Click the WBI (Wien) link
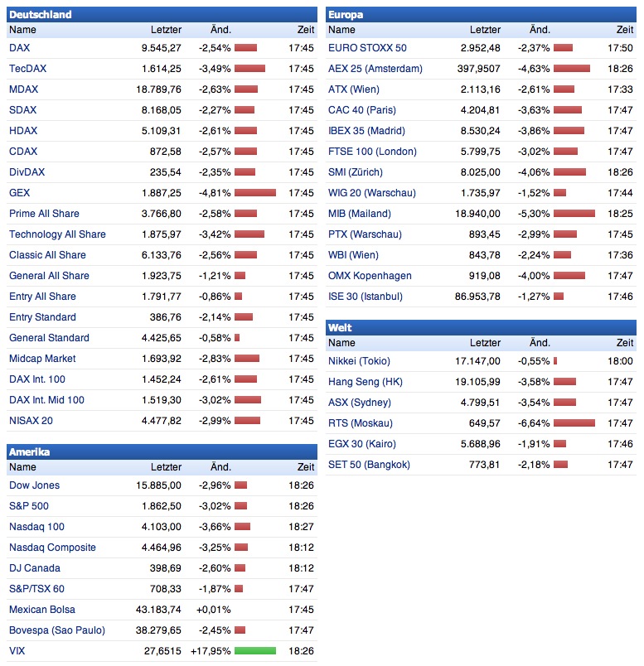The height and width of the screenshot is (666, 644). pyautogui.click(x=353, y=255)
